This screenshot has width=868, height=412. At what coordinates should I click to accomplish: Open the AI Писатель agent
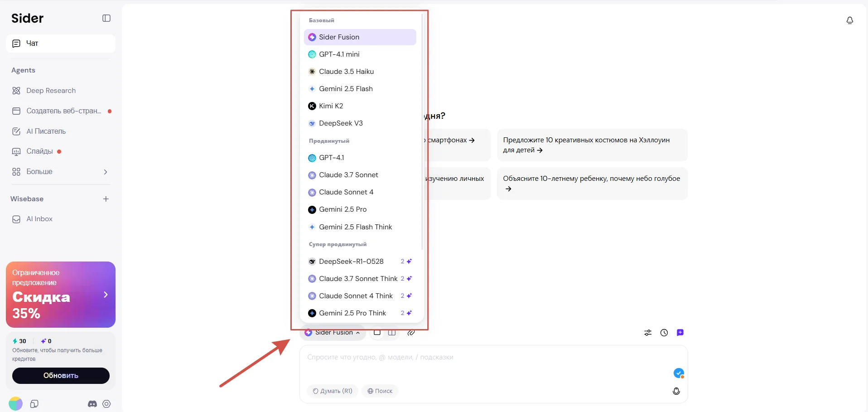(x=61, y=131)
